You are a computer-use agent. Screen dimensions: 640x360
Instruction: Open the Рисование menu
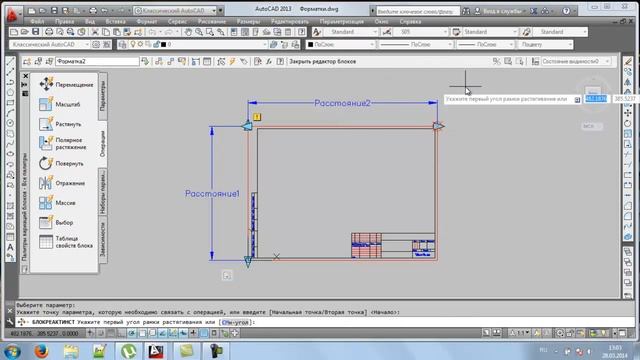pos(212,21)
